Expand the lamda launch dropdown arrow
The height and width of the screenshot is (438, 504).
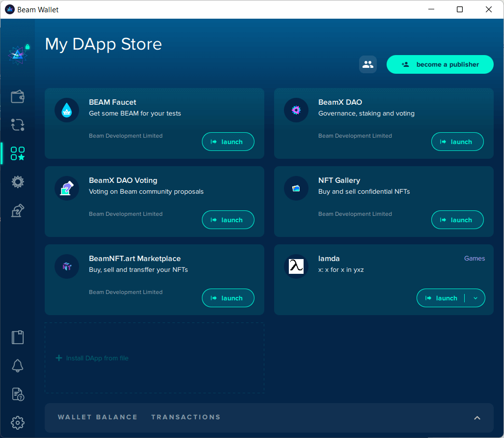coord(475,298)
